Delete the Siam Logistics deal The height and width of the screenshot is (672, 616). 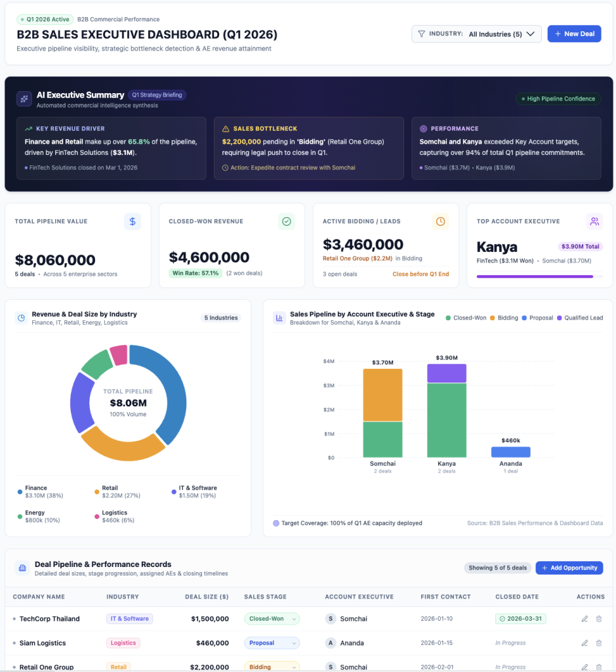599,643
